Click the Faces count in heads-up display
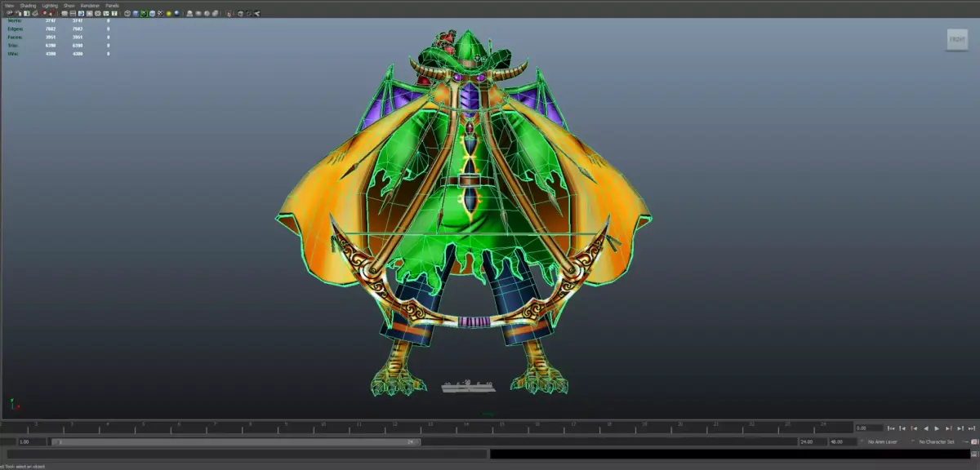 (51, 37)
